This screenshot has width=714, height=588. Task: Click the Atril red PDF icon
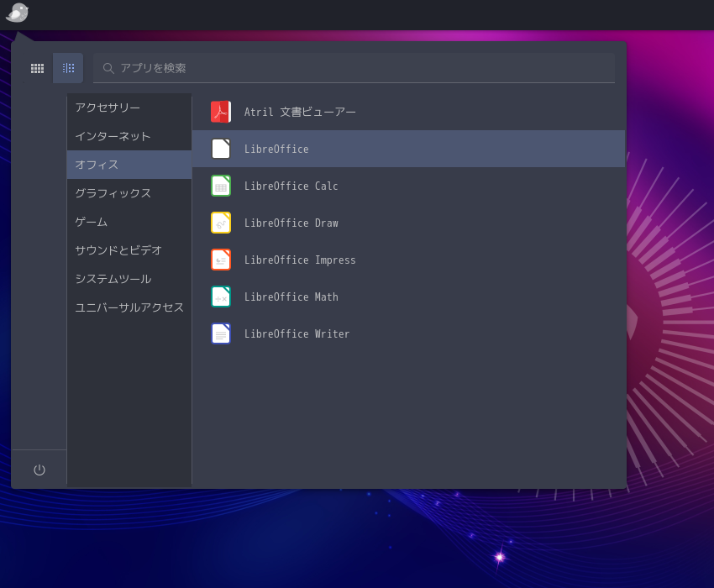(x=221, y=112)
